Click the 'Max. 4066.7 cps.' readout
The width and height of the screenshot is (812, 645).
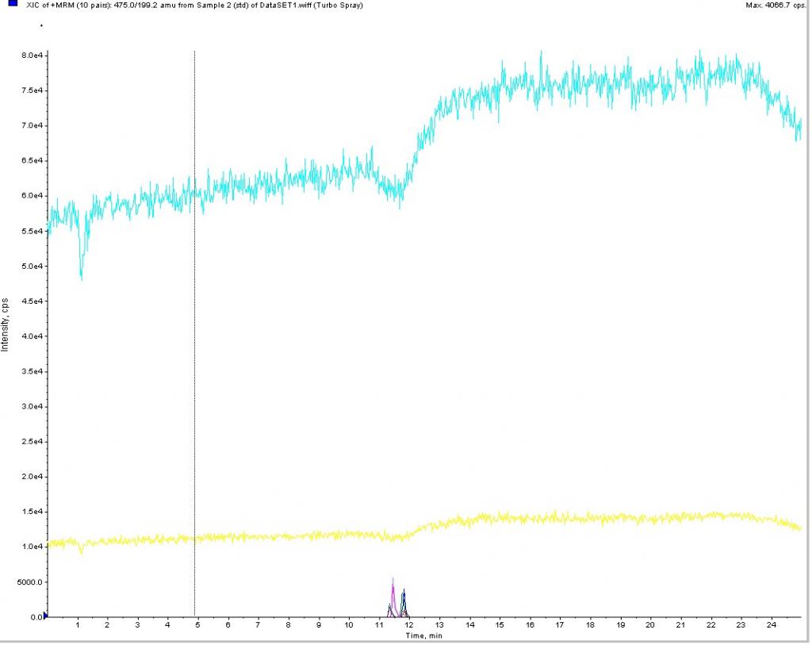click(x=776, y=6)
